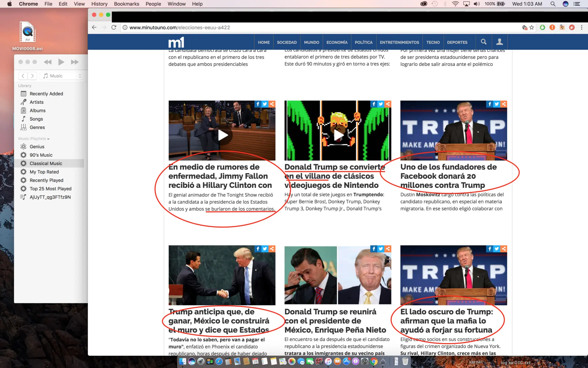Open share options for the mafia article
588x368 pixels.
[504, 249]
